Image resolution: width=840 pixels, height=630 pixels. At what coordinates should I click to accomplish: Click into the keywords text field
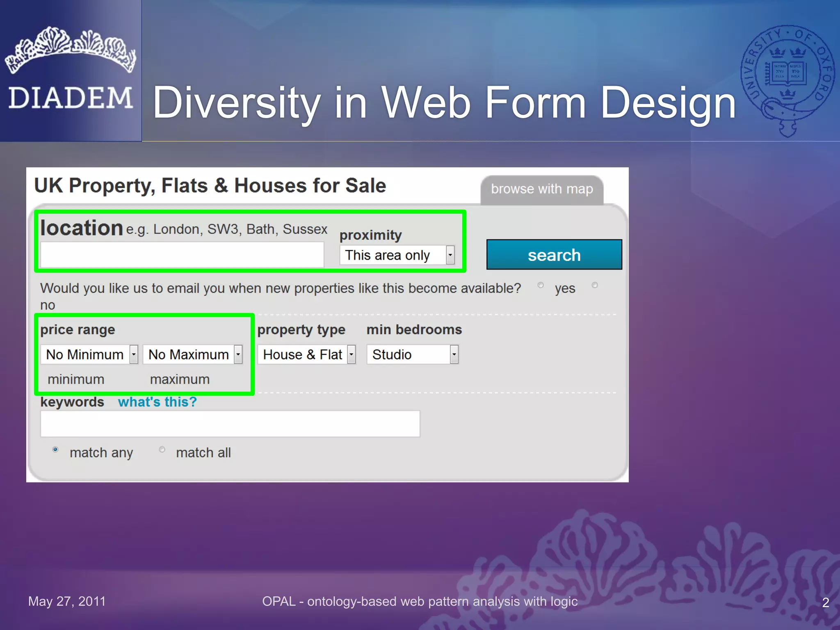tap(230, 424)
